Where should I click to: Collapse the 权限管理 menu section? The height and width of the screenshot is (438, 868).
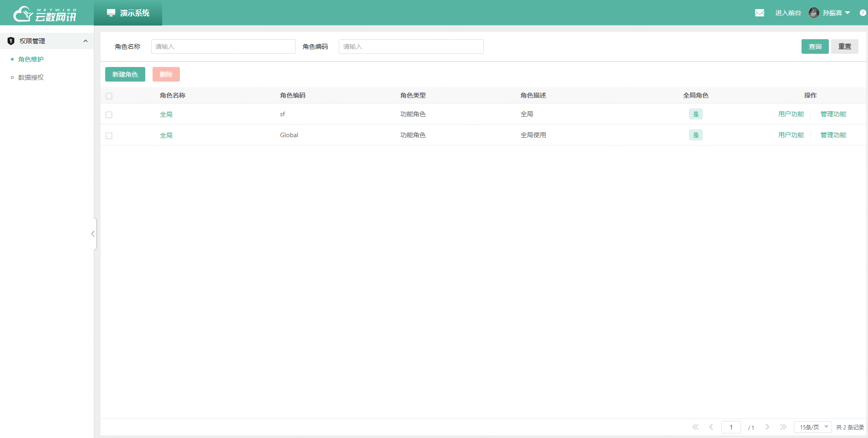tap(85, 41)
